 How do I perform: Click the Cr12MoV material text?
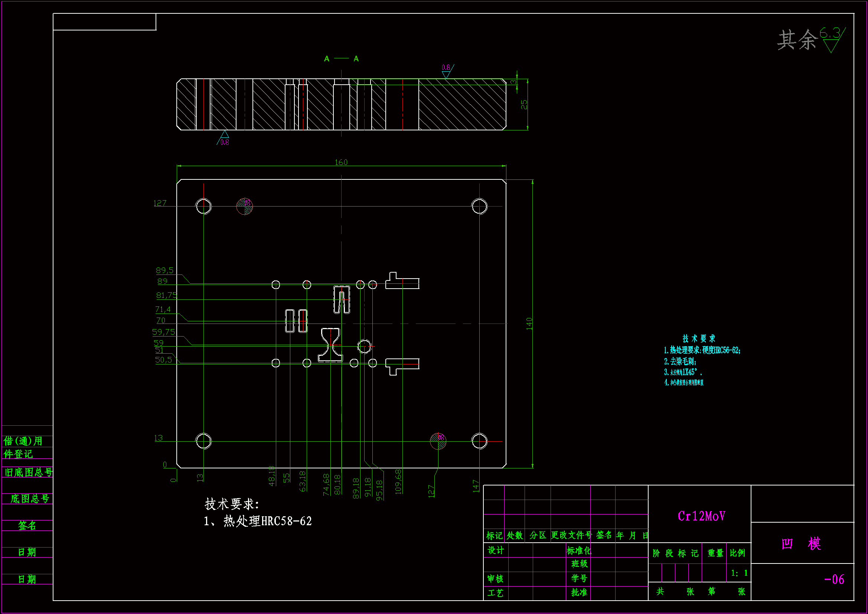pyautogui.click(x=701, y=516)
